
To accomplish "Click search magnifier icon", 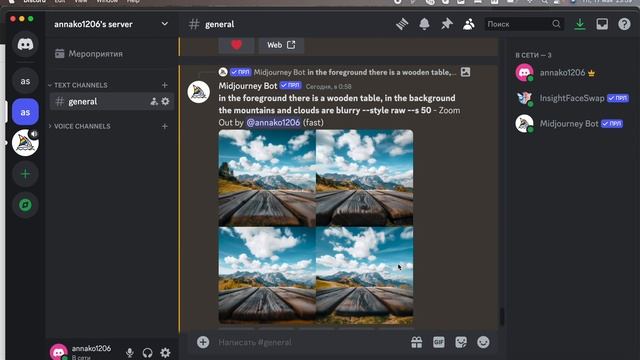I will point(556,24).
